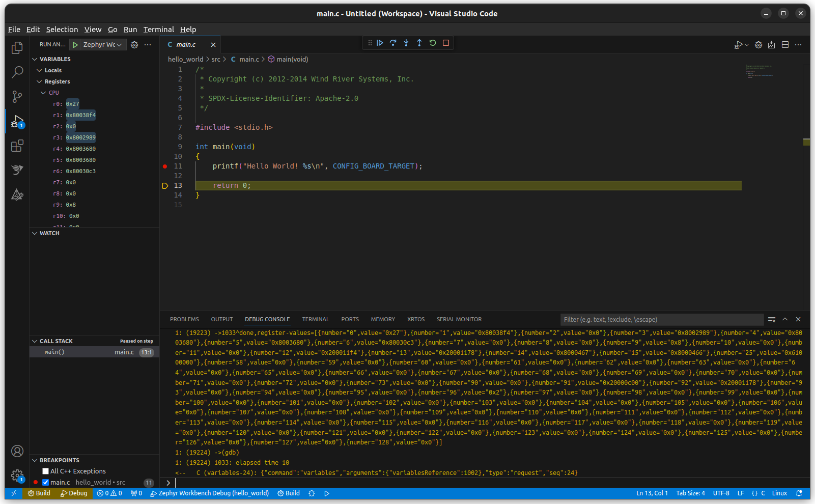Screen dimensions: 815x504
Task: Open the Extensions view icon
Action: [17, 146]
